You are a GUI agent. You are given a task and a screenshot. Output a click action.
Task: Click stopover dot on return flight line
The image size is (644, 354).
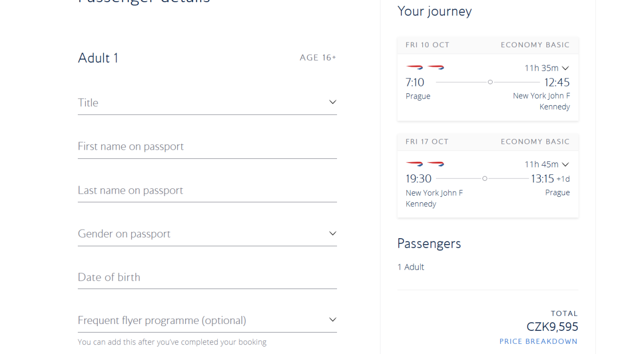click(x=485, y=179)
